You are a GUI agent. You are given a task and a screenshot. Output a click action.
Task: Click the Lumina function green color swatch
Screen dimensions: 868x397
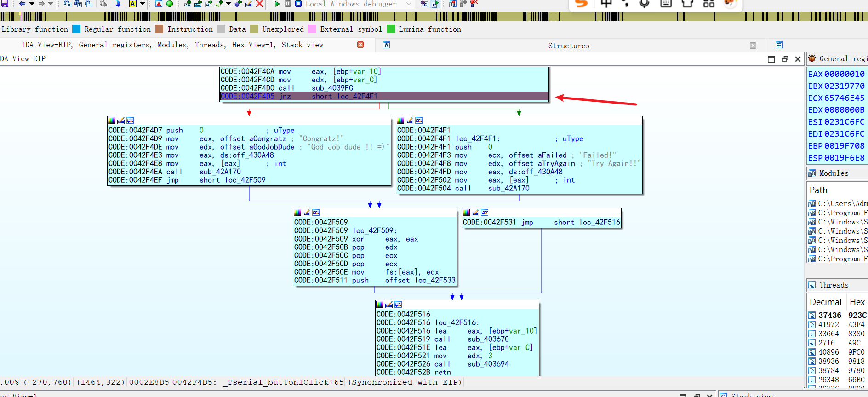391,29
